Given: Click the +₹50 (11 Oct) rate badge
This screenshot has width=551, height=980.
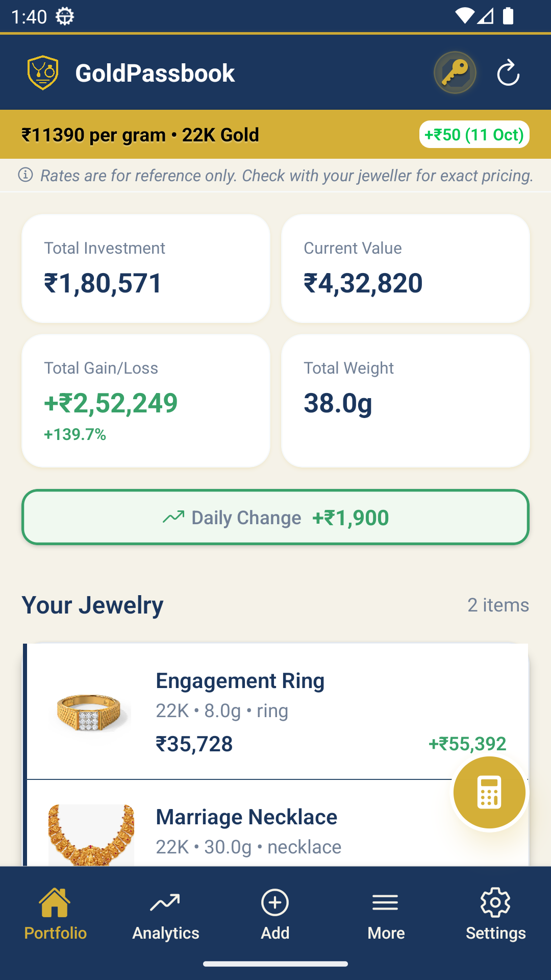Looking at the screenshot, I should click(x=474, y=135).
